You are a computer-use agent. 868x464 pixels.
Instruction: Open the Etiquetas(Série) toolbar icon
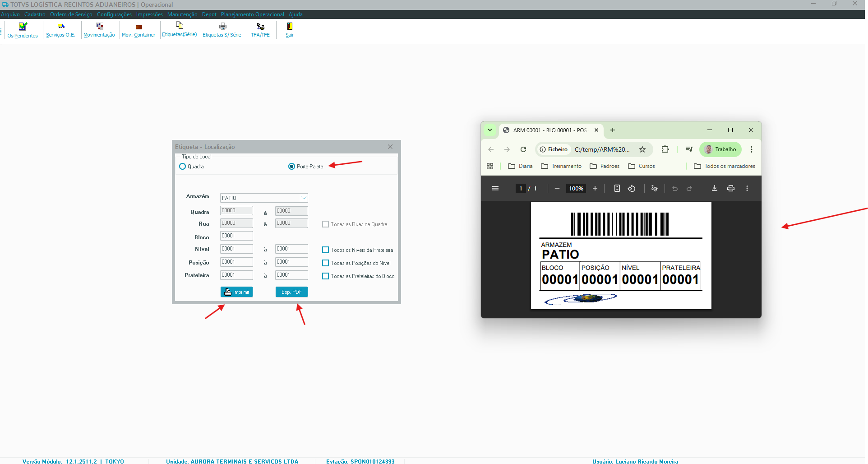tap(180, 30)
